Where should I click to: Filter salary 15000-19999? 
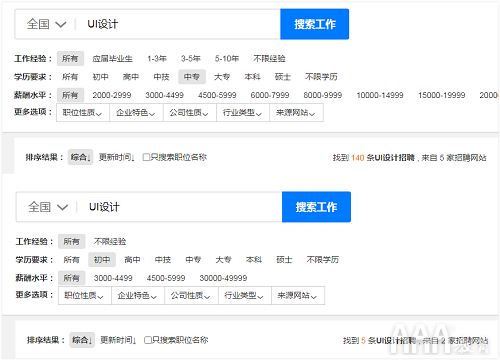[442, 95]
